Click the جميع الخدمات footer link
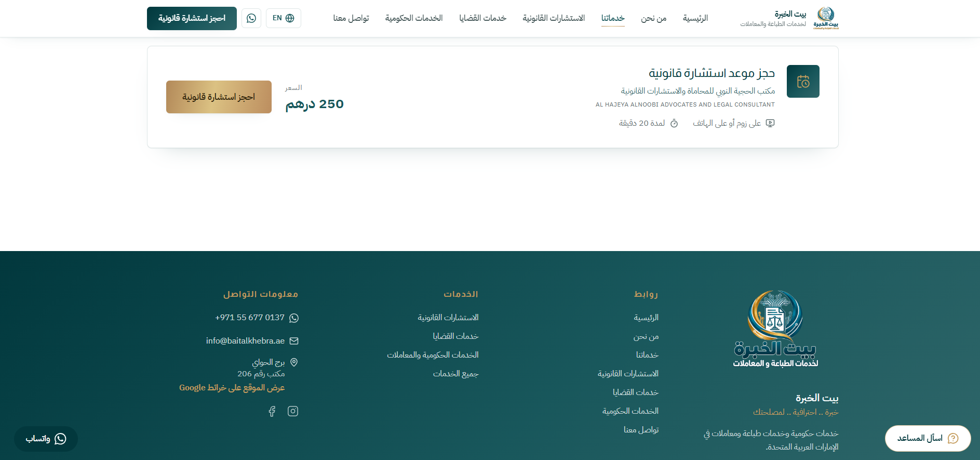The image size is (980, 460). click(x=455, y=374)
